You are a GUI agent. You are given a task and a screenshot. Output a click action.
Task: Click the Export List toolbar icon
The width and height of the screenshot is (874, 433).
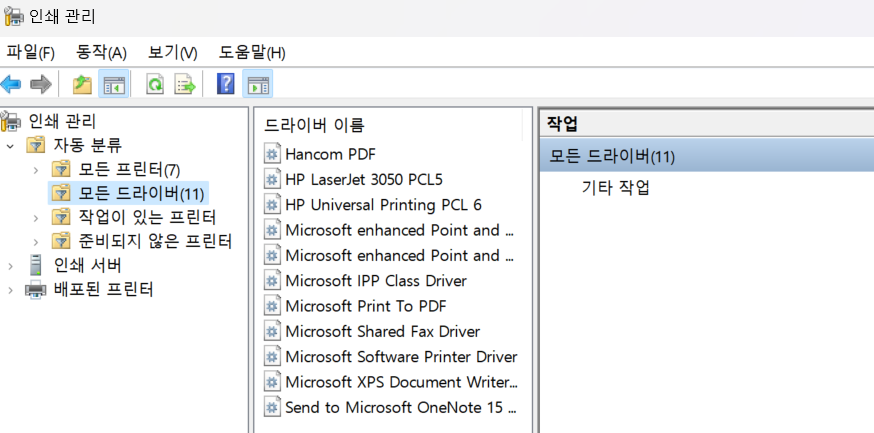pos(185,85)
